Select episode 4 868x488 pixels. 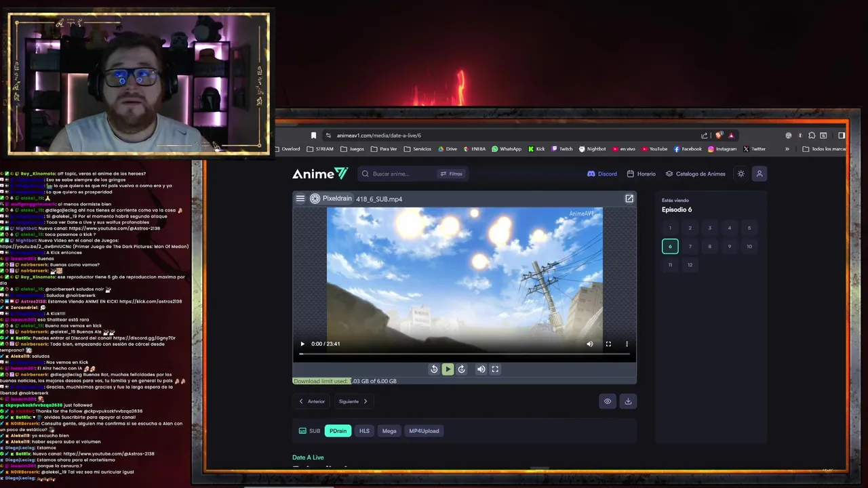tap(730, 228)
